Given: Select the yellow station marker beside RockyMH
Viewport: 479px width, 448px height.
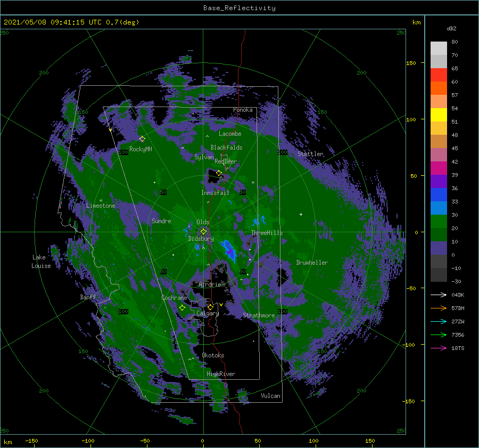Looking at the screenshot, I should click(x=142, y=139).
